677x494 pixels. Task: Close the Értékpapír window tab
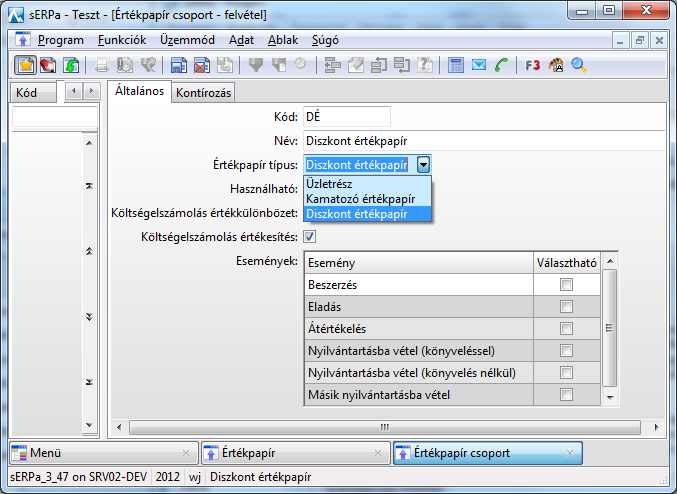coord(378,453)
